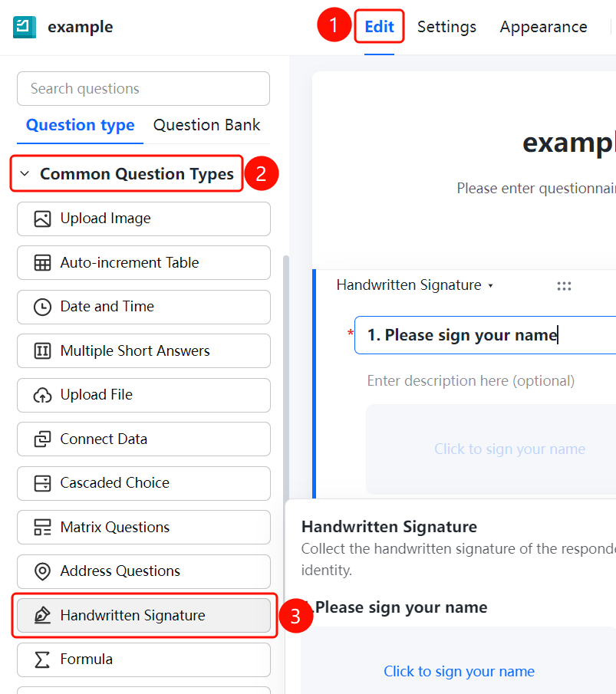Click the Upload Image picture icon

tap(42, 219)
